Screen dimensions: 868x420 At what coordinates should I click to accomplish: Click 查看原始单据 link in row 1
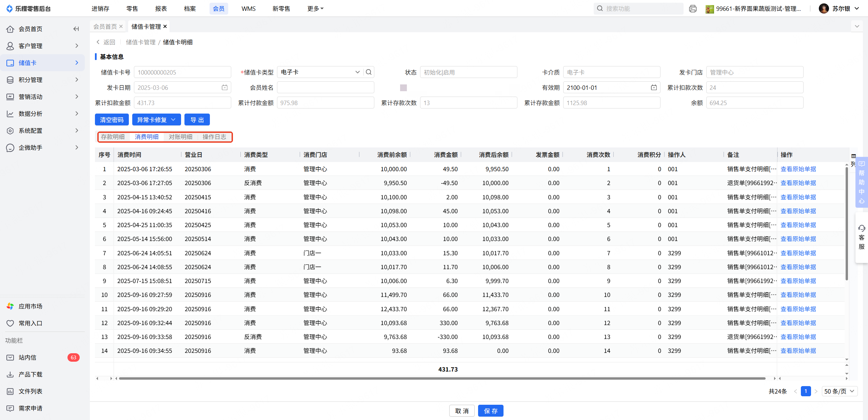pos(798,169)
